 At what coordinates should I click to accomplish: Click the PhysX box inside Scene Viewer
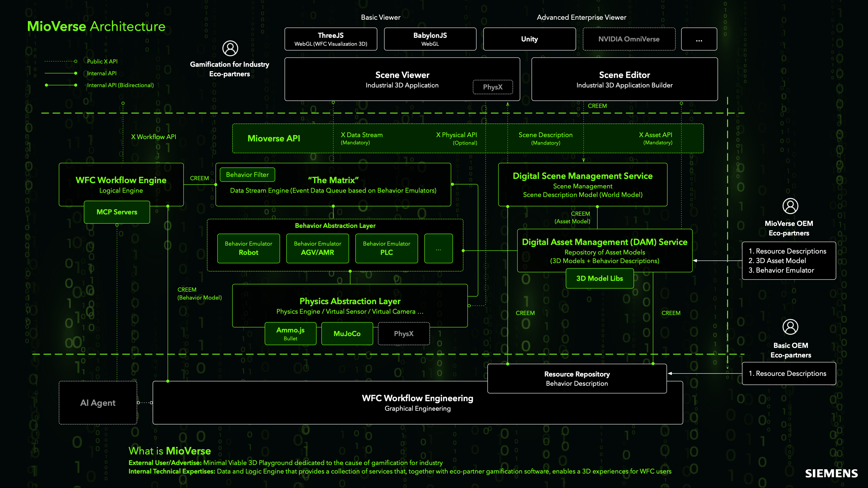click(x=492, y=87)
